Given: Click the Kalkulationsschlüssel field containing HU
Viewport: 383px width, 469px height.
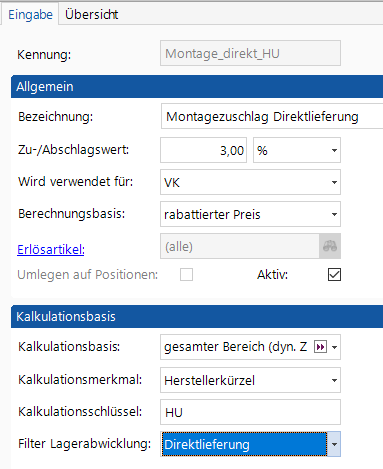Looking at the screenshot, I should pos(250,412).
